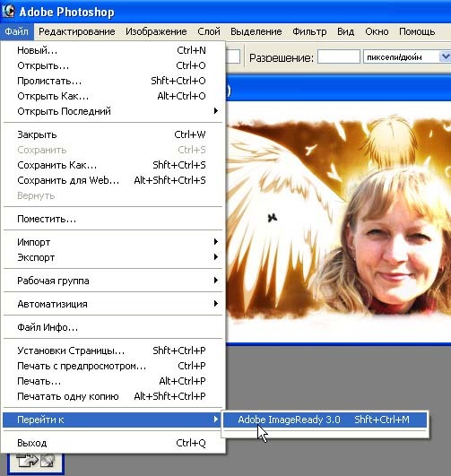
Task: Expand the Экспорт submenu
Action: pyautogui.click(x=113, y=257)
